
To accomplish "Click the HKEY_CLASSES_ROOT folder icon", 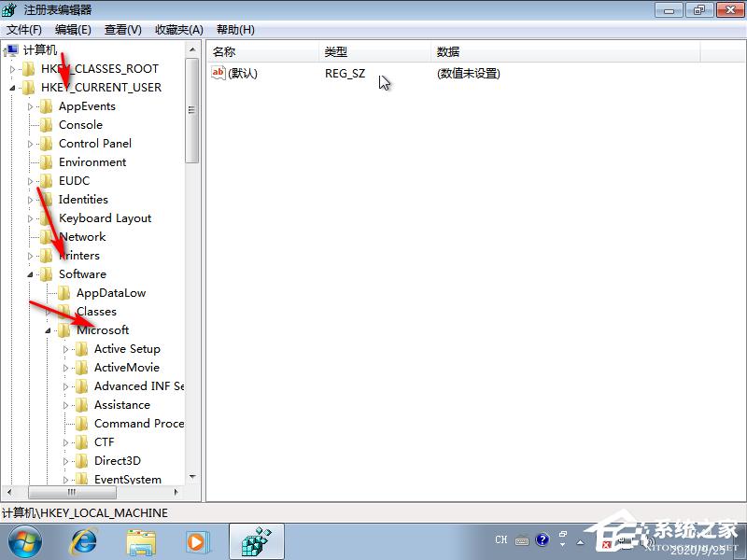I will point(29,69).
